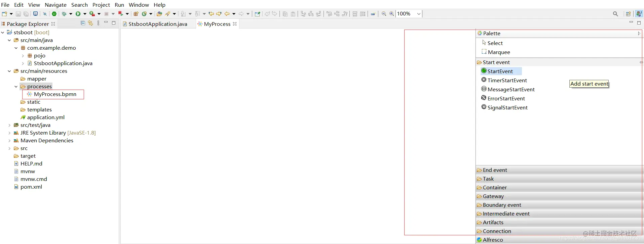Click the Save icon in the toolbar
This screenshot has height=244, width=644.
coord(18,14)
